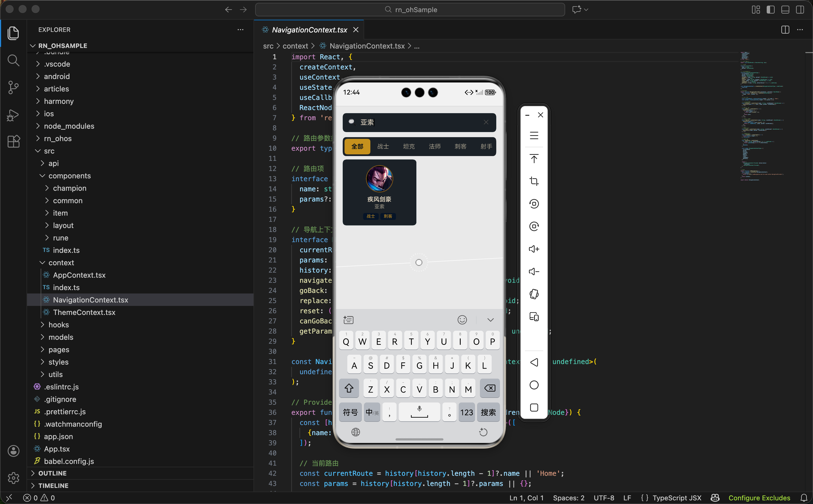
Task: Select the 法师 filter tab
Action: [x=434, y=146]
